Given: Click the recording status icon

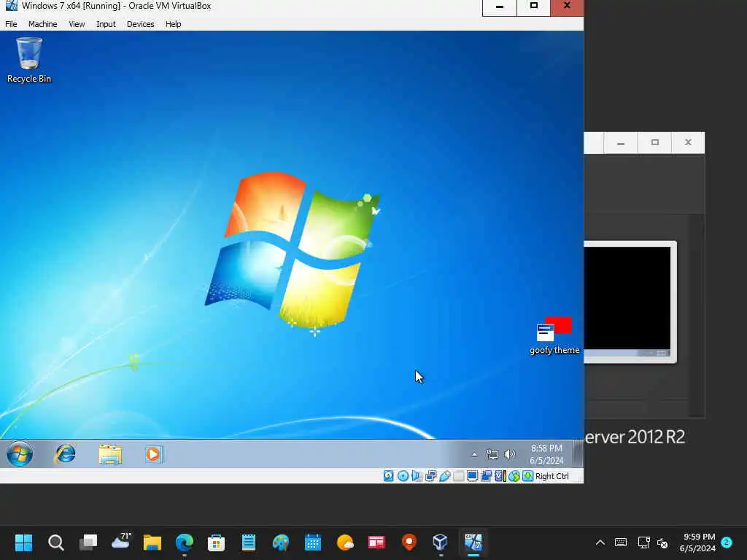Looking at the screenshot, I should (486, 475).
